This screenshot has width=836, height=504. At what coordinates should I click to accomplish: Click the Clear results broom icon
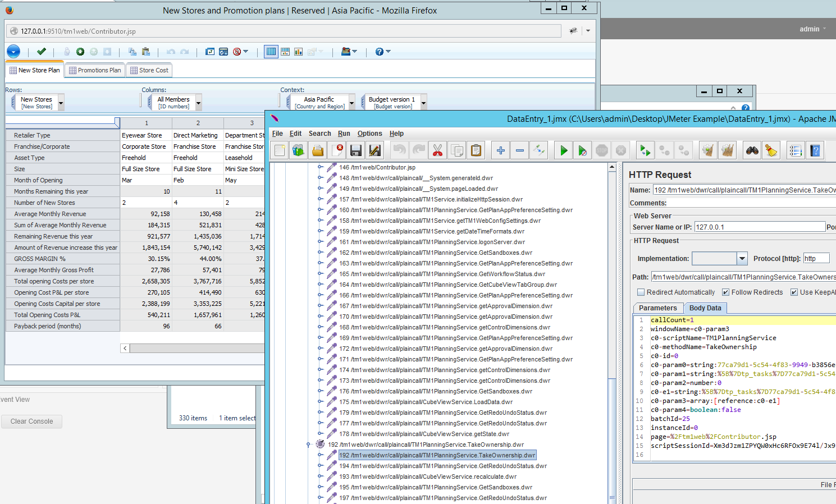pyautogui.click(x=709, y=150)
